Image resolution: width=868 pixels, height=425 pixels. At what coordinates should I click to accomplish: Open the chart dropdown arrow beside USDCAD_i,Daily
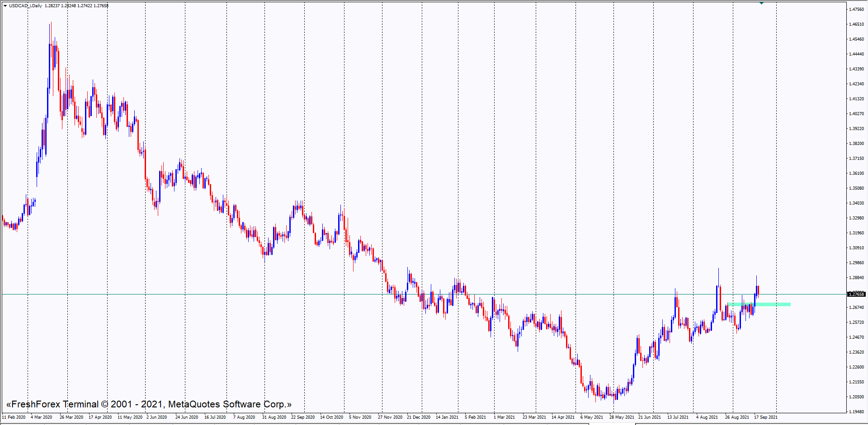tap(5, 6)
